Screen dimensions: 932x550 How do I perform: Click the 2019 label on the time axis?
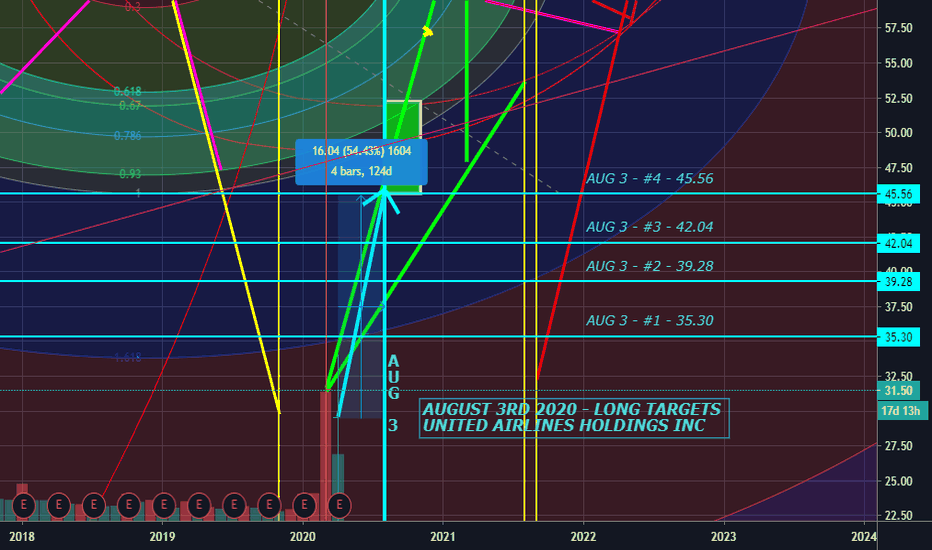[162, 536]
